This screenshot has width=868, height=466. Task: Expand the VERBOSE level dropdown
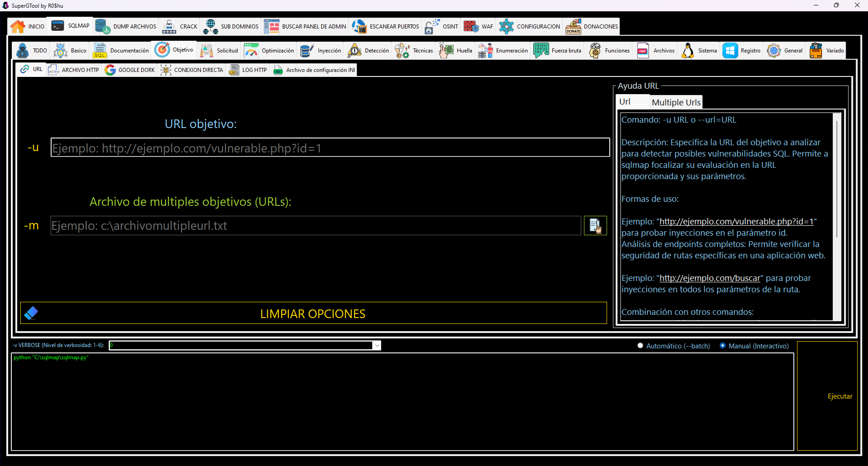[x=377, y=346]
